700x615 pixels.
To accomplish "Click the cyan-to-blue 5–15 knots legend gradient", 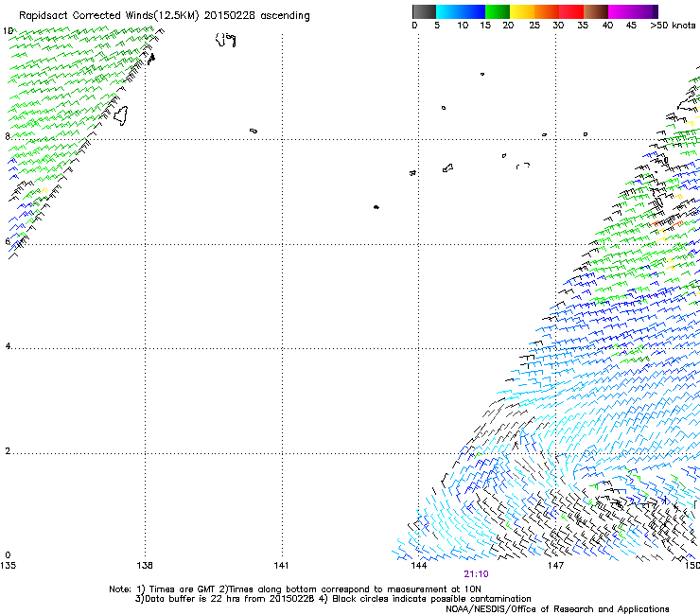I will click(x=461, y=11).
